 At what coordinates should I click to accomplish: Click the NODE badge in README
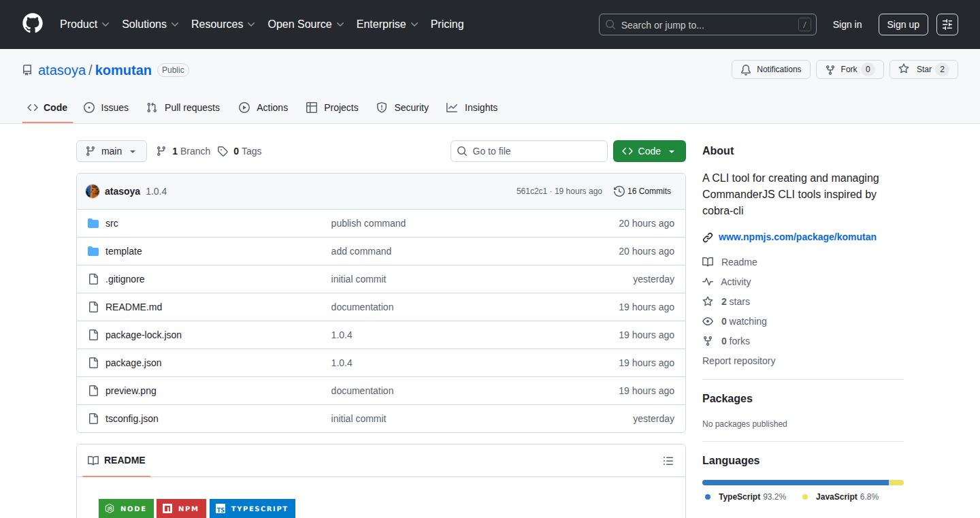coord(125,508)
